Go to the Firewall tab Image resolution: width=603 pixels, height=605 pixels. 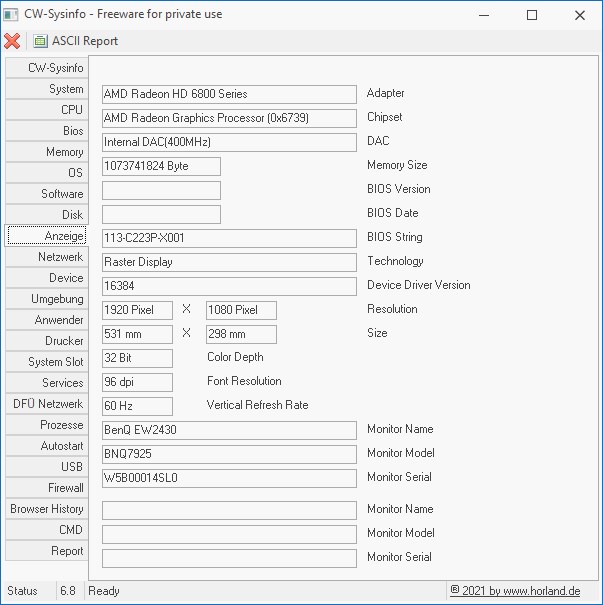(x=46, y=488)
